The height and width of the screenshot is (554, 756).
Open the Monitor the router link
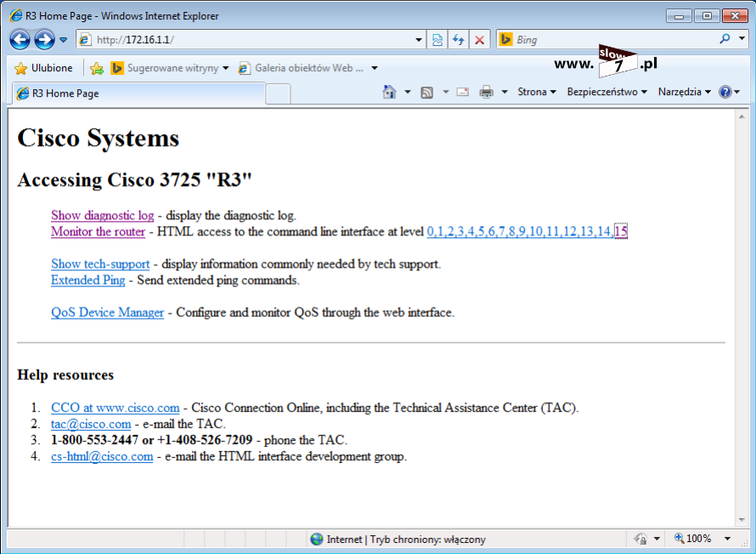click(x=98, y=231)
